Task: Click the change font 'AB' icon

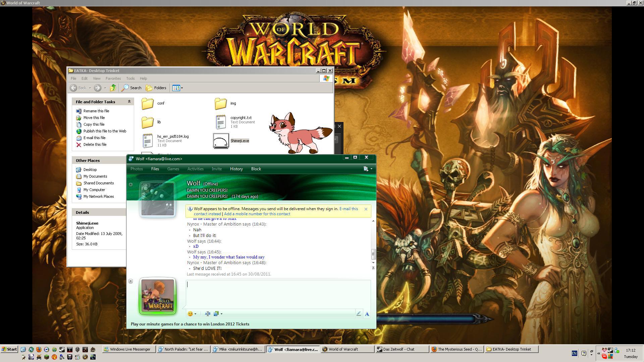Action: (208, 314)
